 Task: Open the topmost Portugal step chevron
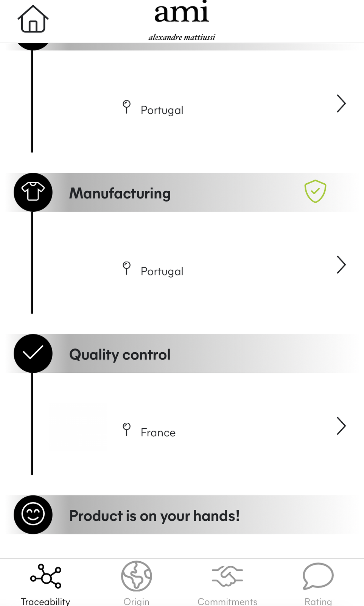[x=341, y=103]
